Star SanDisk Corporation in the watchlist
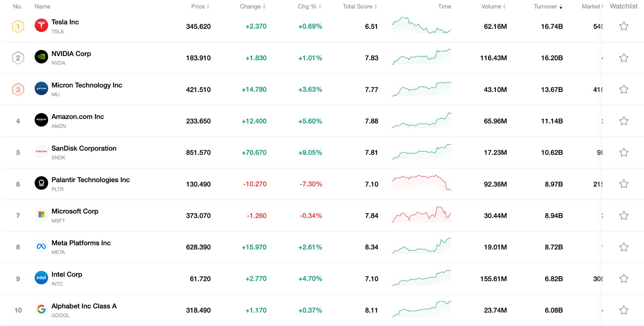Image resolution: width=644 pixels, height=326 pixels. coord(623,152)
